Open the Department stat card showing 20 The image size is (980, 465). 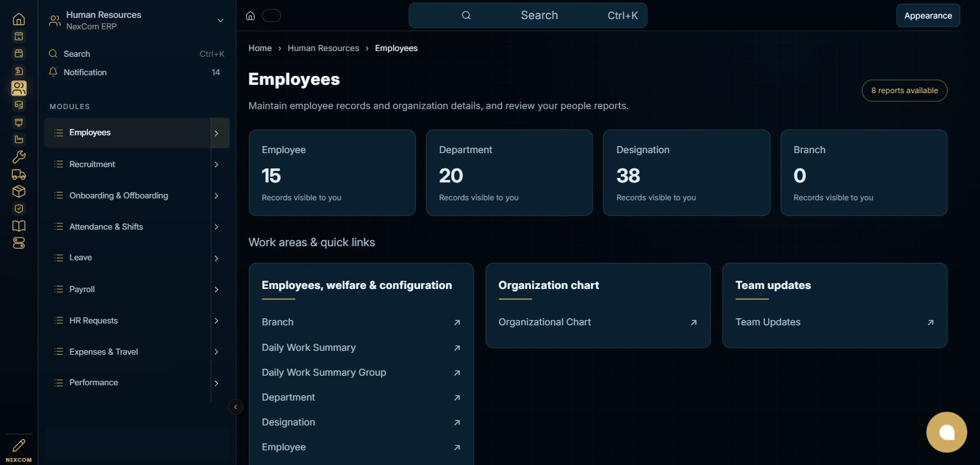point(509,173)
